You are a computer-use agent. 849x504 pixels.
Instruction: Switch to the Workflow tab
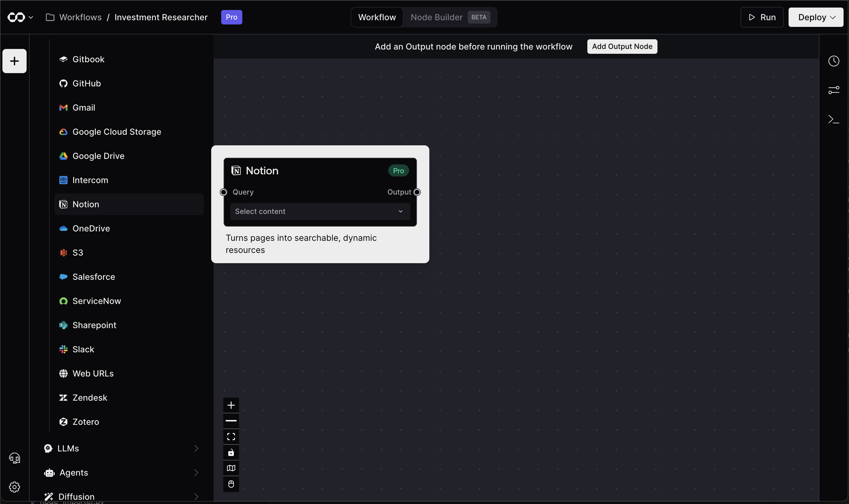[x=377, y=17]
